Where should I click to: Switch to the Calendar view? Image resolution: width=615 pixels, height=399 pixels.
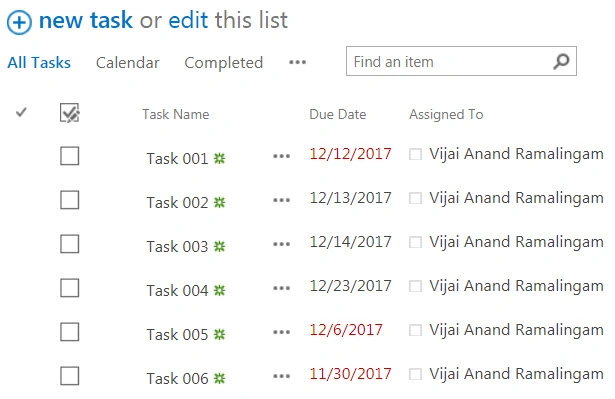[x=127, y=62]
